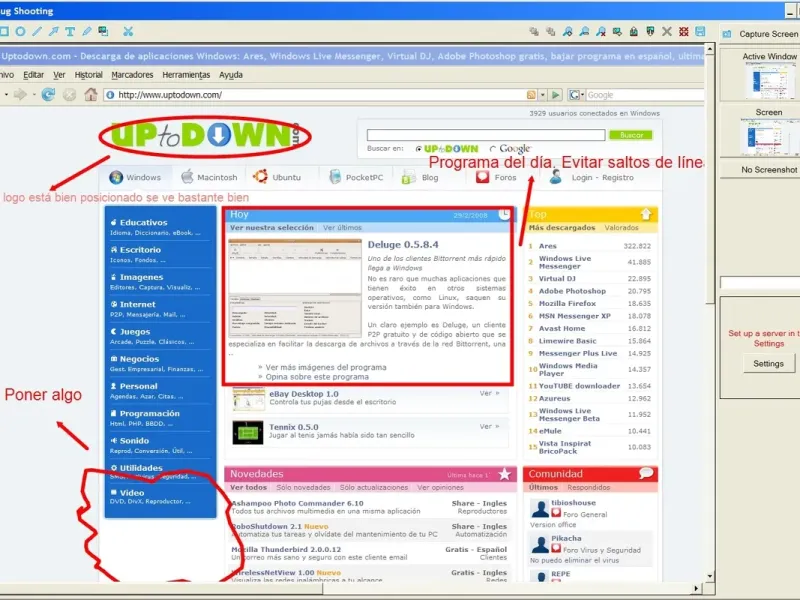Select the Rectangle drawing tool
800x600 pixels.
(x=4, y=32)
